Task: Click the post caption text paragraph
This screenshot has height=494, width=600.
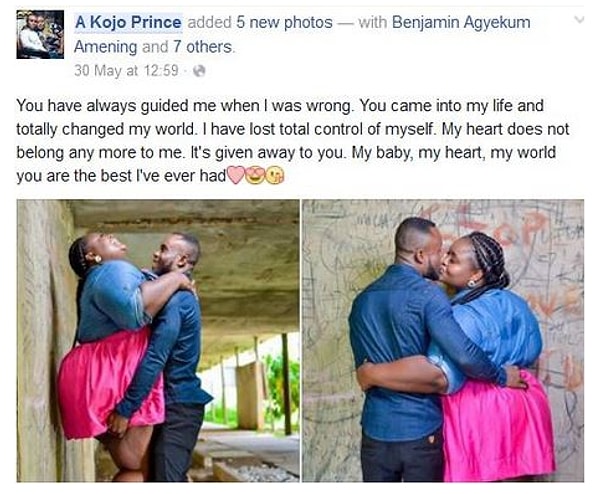Action: pos(293,140)
